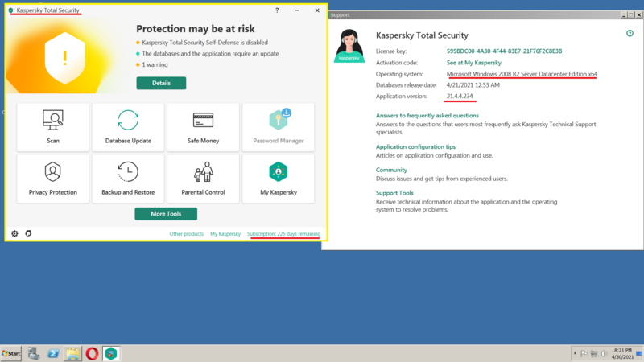Click 'Protection may be at risk' heading

[x=196, y=29]
